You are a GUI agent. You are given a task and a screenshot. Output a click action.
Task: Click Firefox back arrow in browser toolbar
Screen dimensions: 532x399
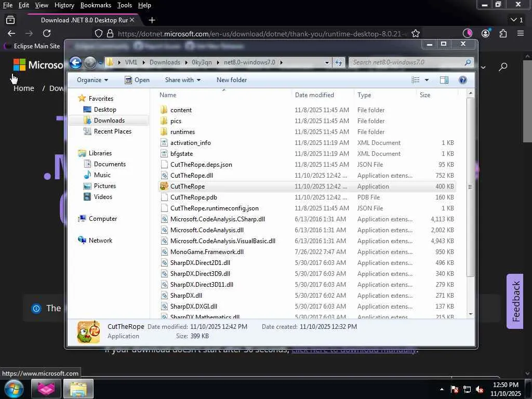pyautogui.click(x=11, y=33)
